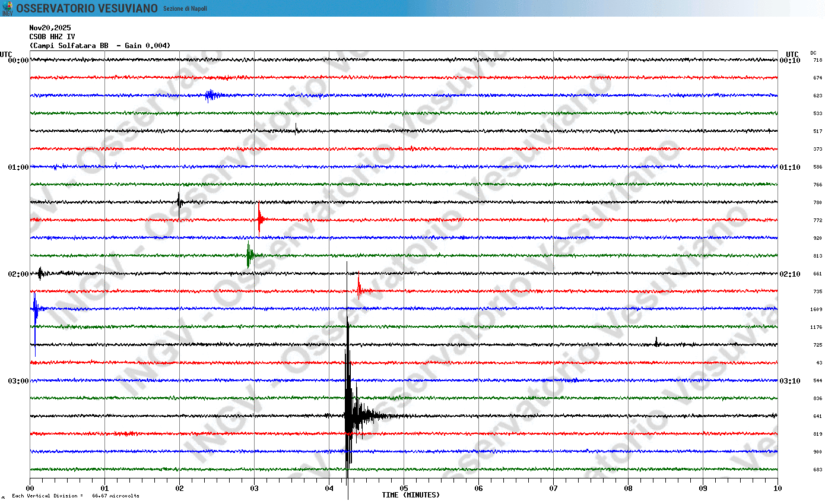Click the small black spike after minute 08
This screenshot has height=504, width=825.
click(x=656, y=342)
